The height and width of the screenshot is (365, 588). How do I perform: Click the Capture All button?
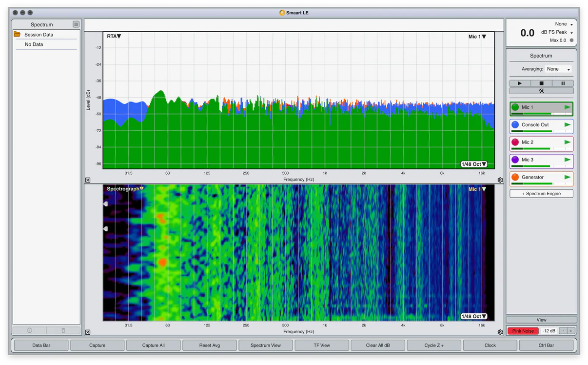point(154,345)
